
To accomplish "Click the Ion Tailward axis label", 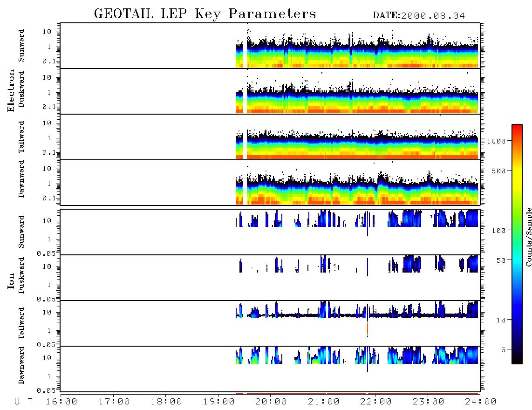I will tap(21, 323).
